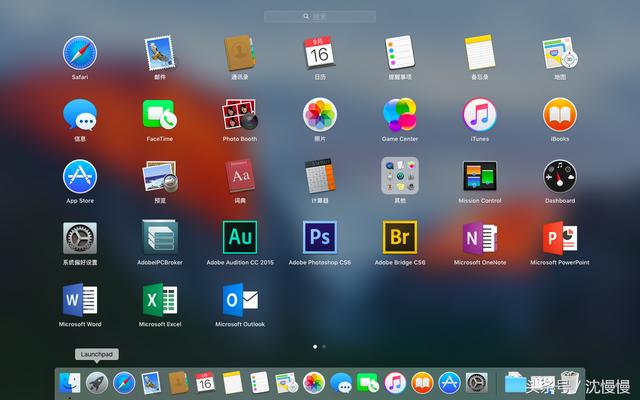Open Microsoft PowerPoint

click(x=560, y=238)
